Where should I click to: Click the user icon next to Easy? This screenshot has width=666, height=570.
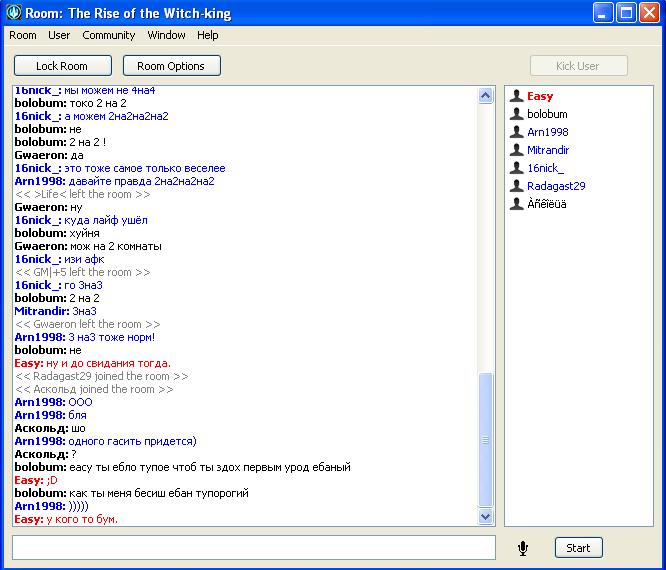point(516,96)
